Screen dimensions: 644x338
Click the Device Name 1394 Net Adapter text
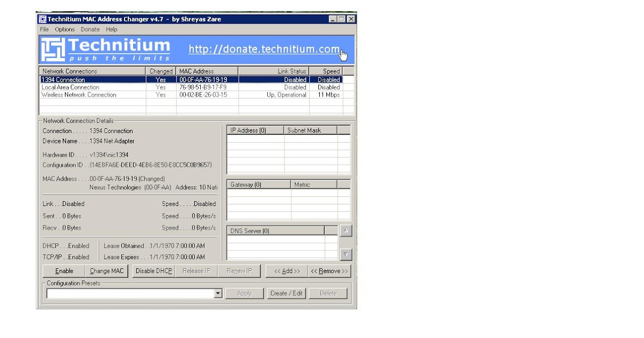pos(112,141)
